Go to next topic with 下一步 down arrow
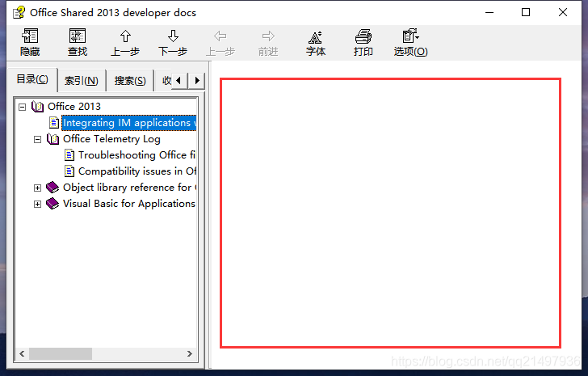 pos(173,36)
